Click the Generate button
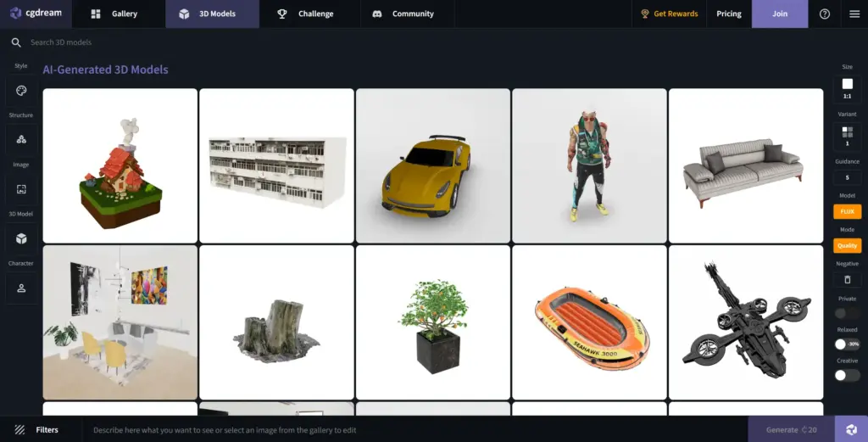This screenshot has height=442, width=868. click(791, 430)
